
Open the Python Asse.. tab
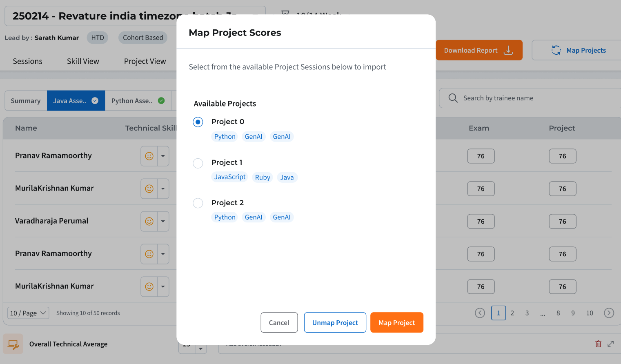(138, 101)
